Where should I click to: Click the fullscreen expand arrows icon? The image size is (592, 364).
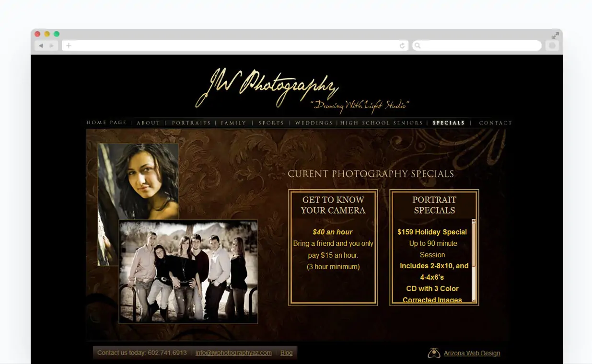(555, 35)
